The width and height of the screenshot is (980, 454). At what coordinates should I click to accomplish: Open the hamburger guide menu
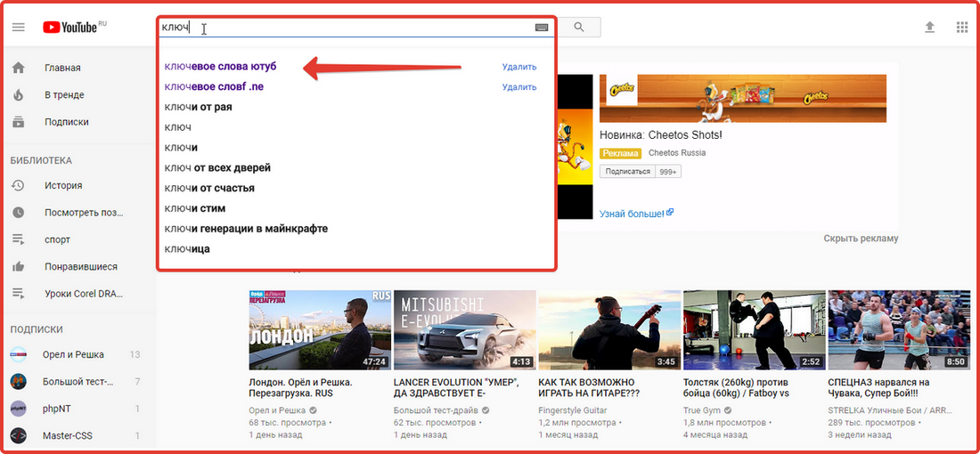pyautogui.click(x=18, y=28)
